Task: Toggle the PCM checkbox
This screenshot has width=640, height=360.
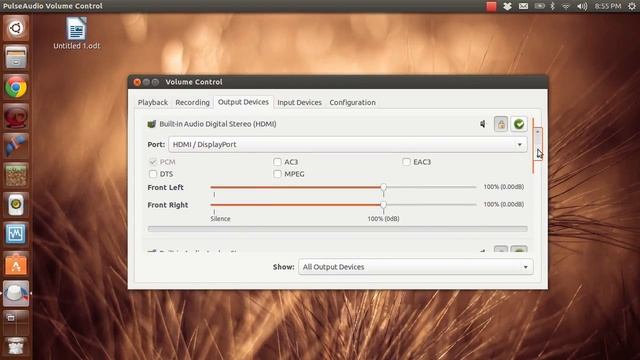Action: [x=153, y=162]
